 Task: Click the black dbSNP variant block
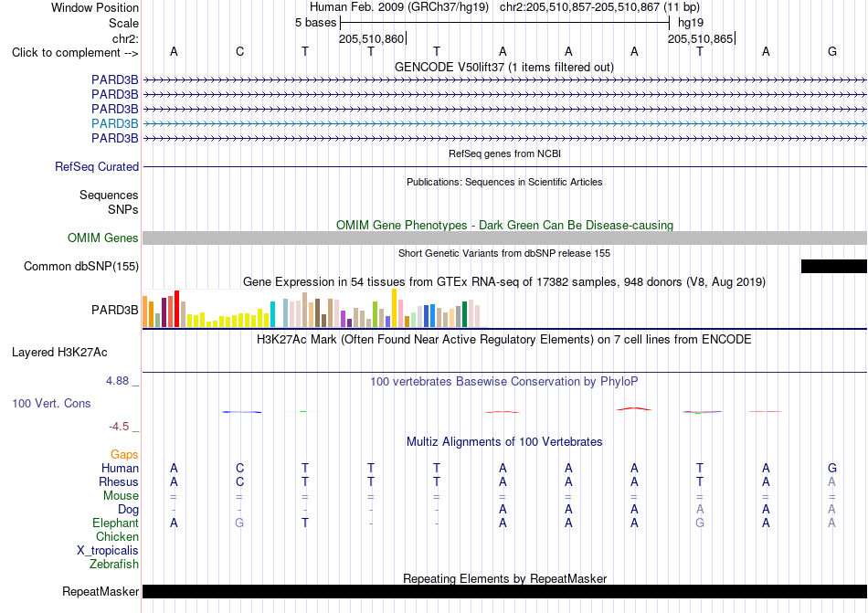pos(833,266)
